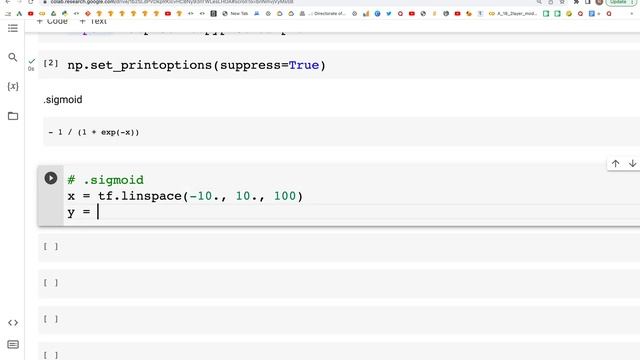Screen dimensions: 640x360
Task: Select the first empty code cell below the .sigmoid cell
Action: coord(339,247)
